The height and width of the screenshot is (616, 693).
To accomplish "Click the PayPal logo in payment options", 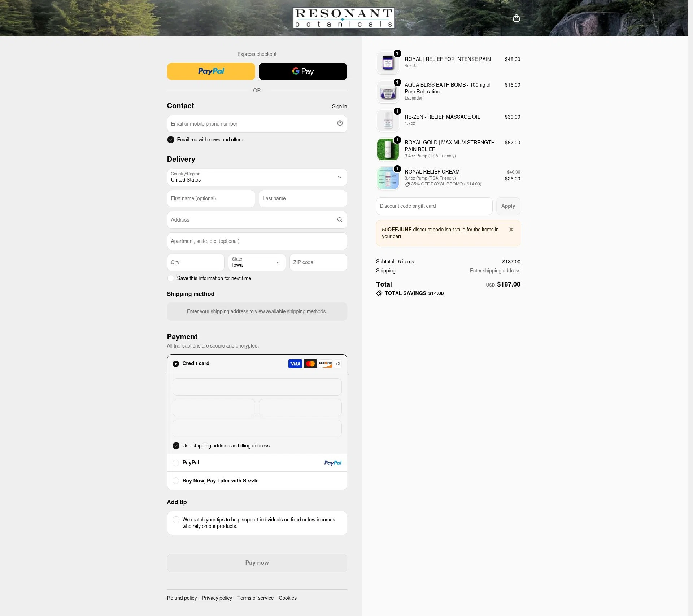I will pyautogui.click(x=333, y=463).
